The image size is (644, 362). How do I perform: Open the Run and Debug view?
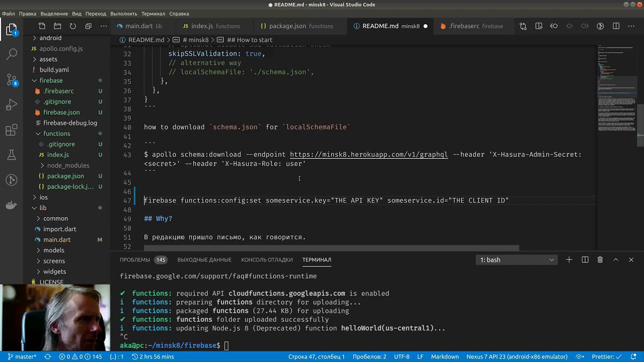point(12,105)
